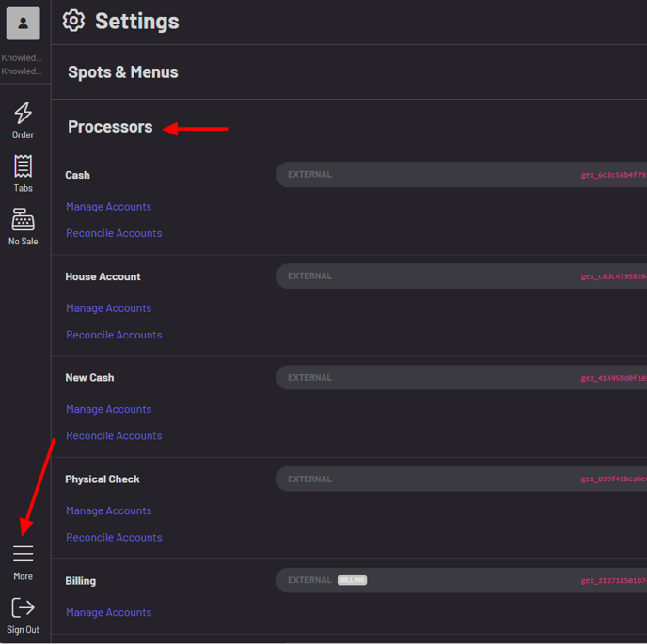Expand the Spots & Menus section
The width and height of the screenshot is (647, 644).
pyautogui.click(x=122, y=72)
